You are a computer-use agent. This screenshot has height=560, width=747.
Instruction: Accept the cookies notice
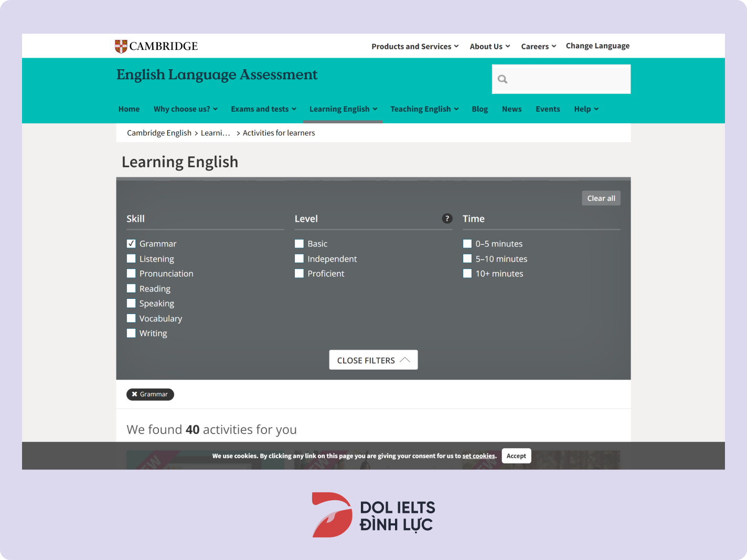click(x=516, y=456)
